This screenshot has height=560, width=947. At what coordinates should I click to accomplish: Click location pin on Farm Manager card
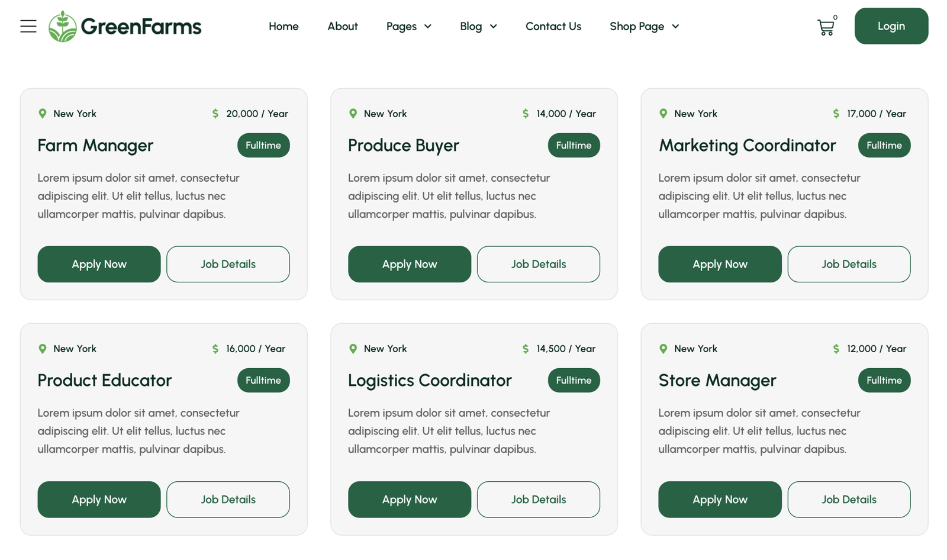point(43,114)
